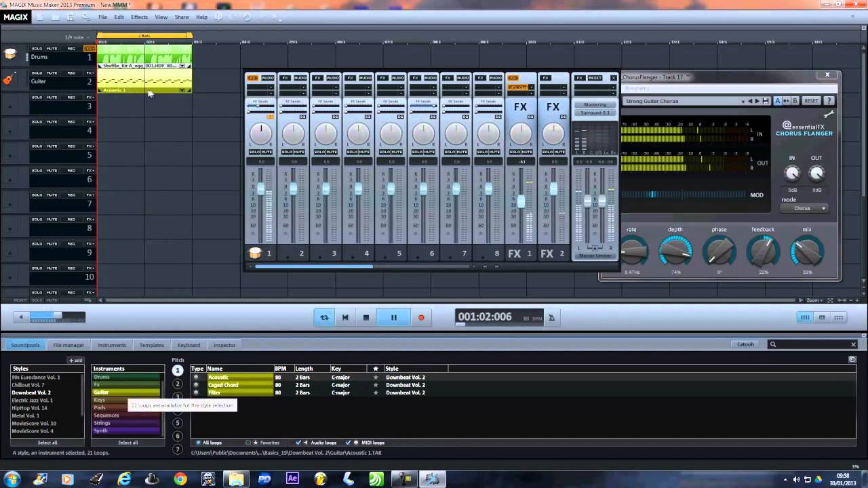This screenshot has width=868, height=488.
Task: Click the RESET button in Chorus Flanger
Action: point(811,101)
